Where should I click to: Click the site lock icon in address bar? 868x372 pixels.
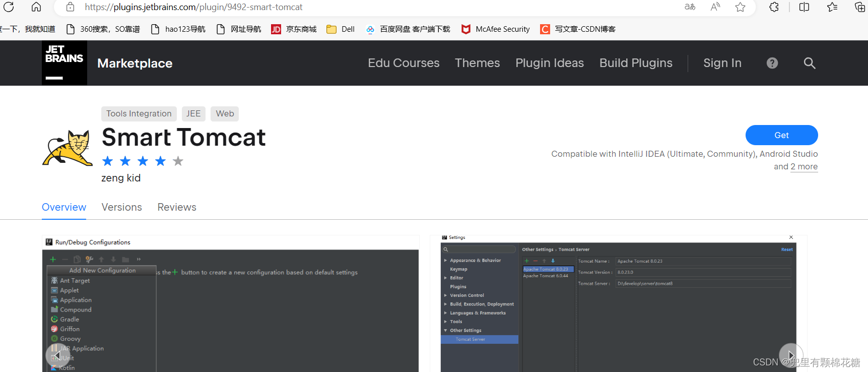point(71,7)
